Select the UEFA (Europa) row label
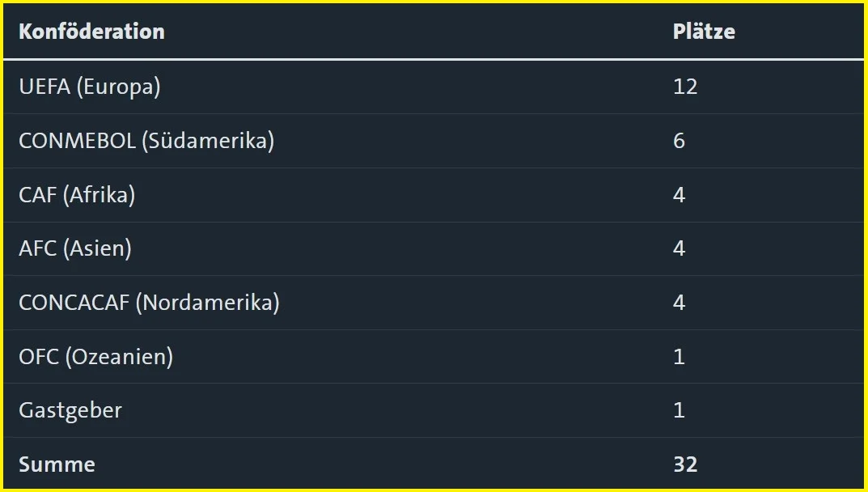This screenshot has height=492, width=868. (90, 87)
